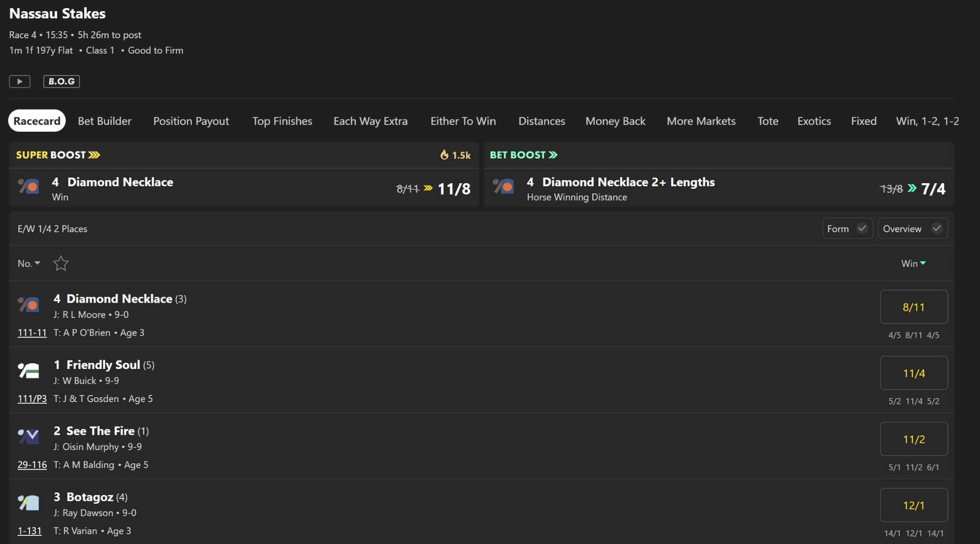This screenshot has height=544, width=980.
Task: Click the J: R L Moore jockey text
Action: pos(80,315)
